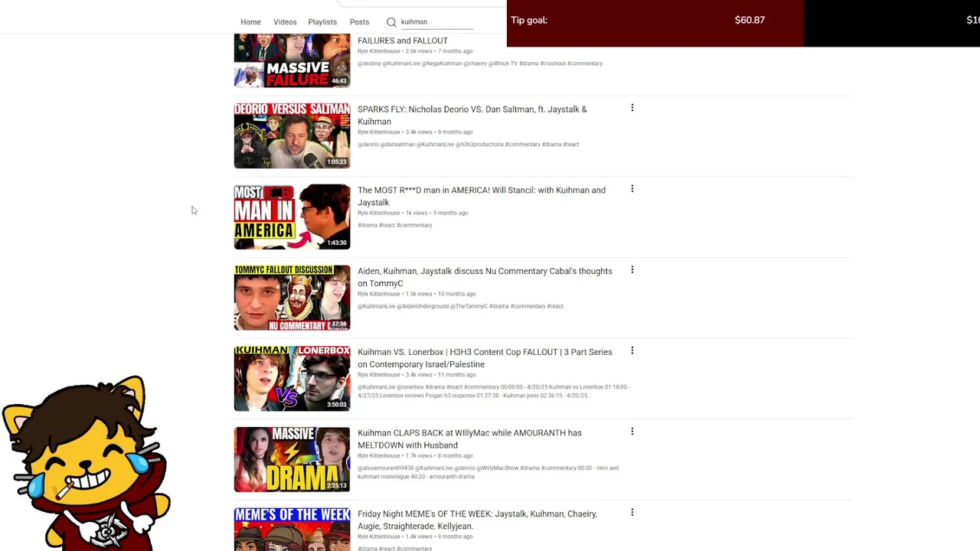Screen dimensions: 980x551
Task: Click the 3:50:03 duration badge
Action: click(337, 405)
